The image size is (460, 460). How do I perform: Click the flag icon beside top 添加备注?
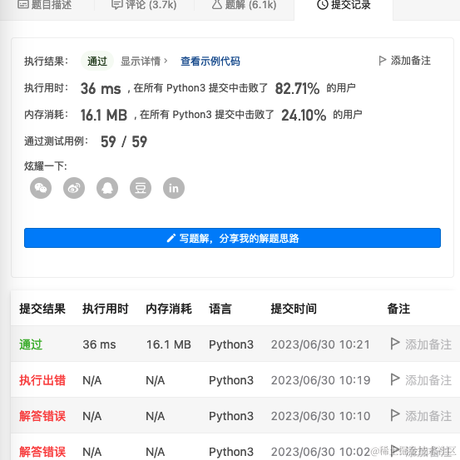tap(382, 61)
